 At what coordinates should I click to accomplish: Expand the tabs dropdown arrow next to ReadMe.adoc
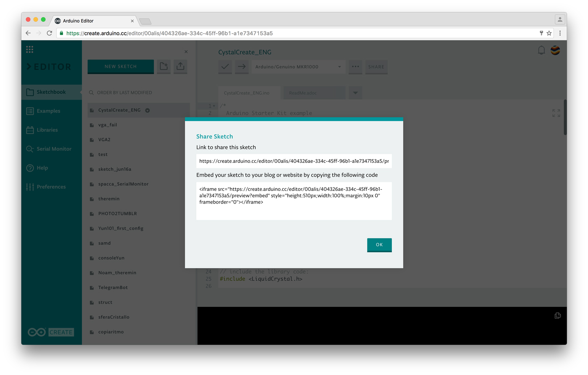[355, 93]
